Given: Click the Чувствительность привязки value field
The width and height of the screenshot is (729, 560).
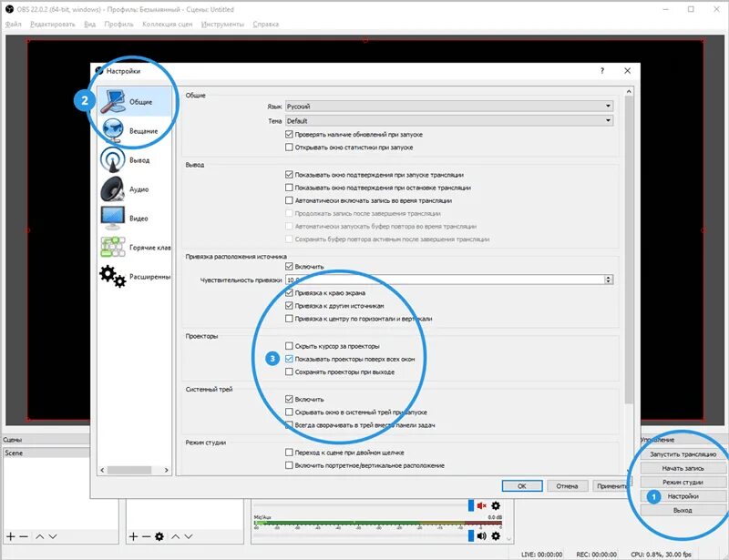Looking at the screenshot, I should [x=445, y=280].
